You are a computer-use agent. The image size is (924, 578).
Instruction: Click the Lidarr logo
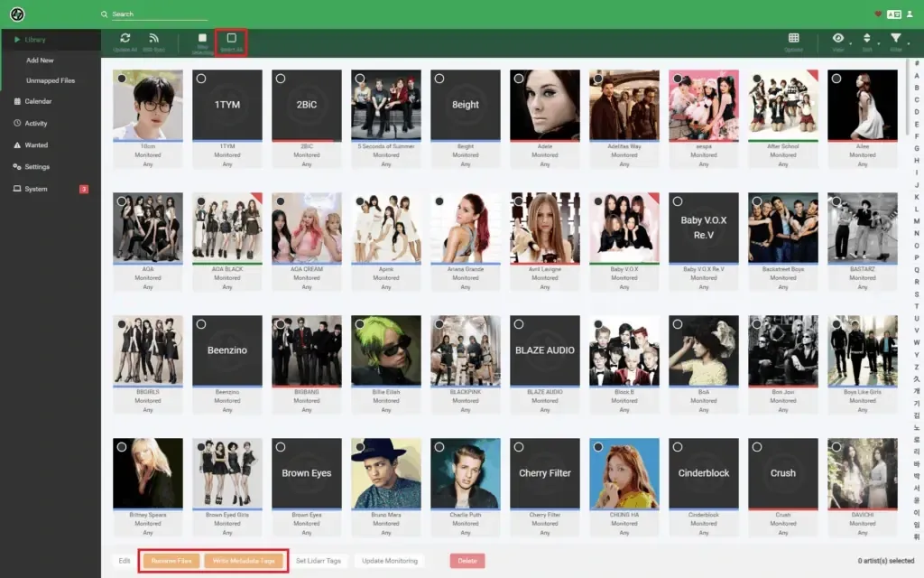click(15, 14)
